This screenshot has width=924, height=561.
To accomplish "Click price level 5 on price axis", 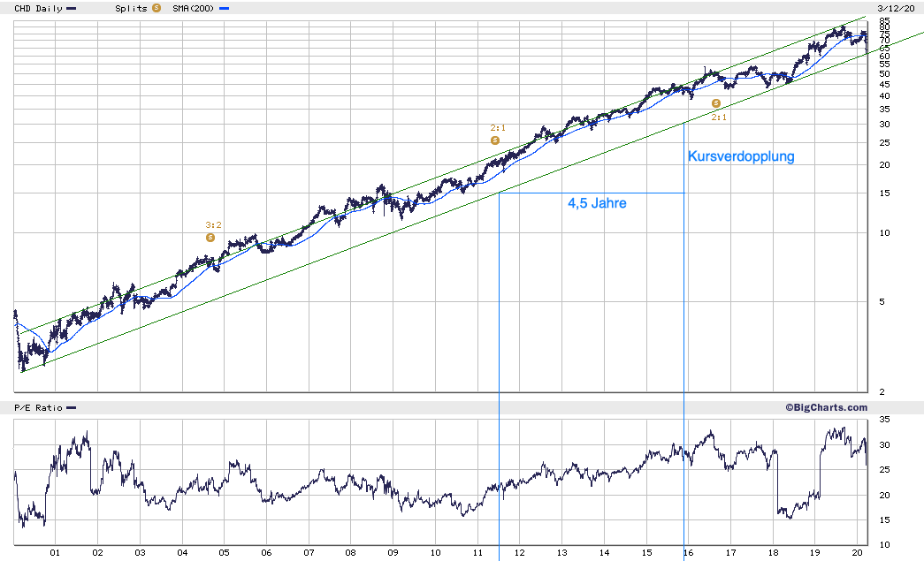I will 882,302.
